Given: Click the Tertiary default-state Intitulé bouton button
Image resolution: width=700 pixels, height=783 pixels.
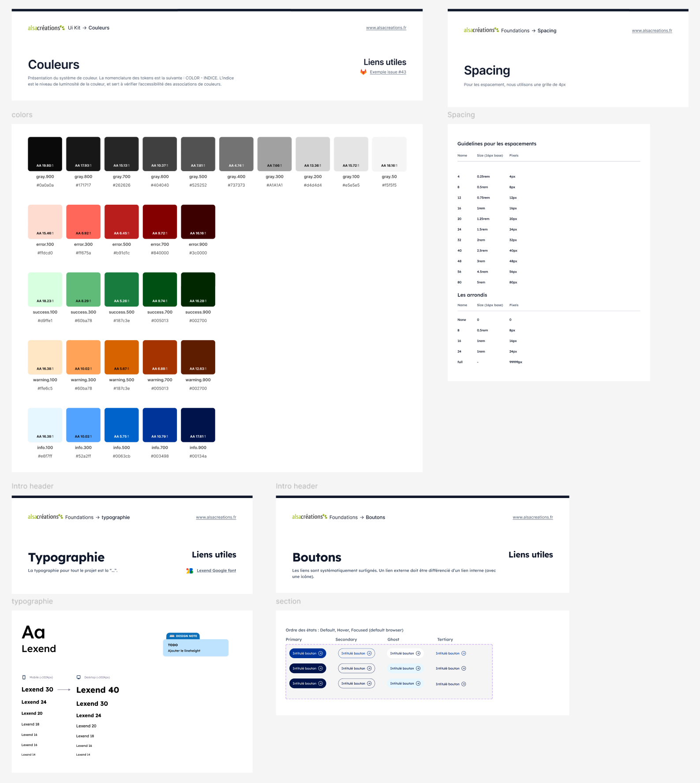Looking at the screenshot, I should pyautogui.click(x=451, y=653).
